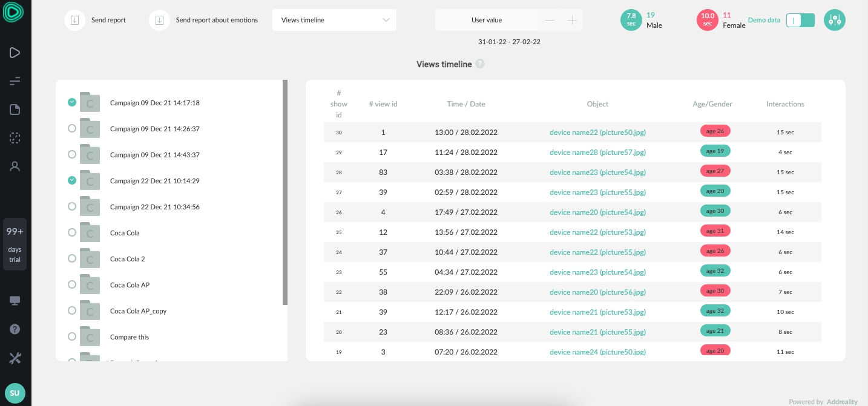Click folder icon of Coca Cola 2

click(90, 258)
